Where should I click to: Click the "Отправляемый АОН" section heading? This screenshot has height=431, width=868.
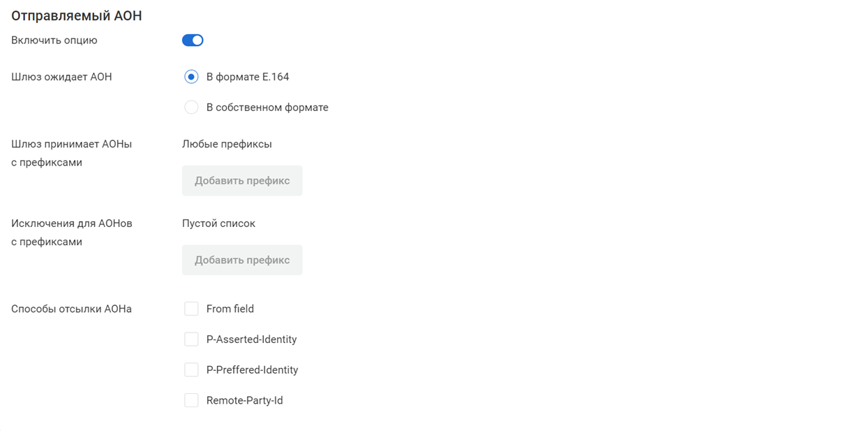[x=77, y=15]
